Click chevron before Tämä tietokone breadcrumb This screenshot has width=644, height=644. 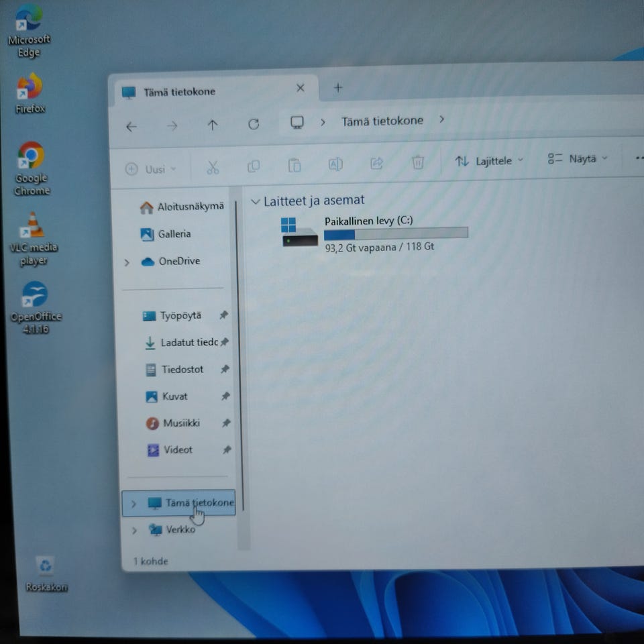323,122
